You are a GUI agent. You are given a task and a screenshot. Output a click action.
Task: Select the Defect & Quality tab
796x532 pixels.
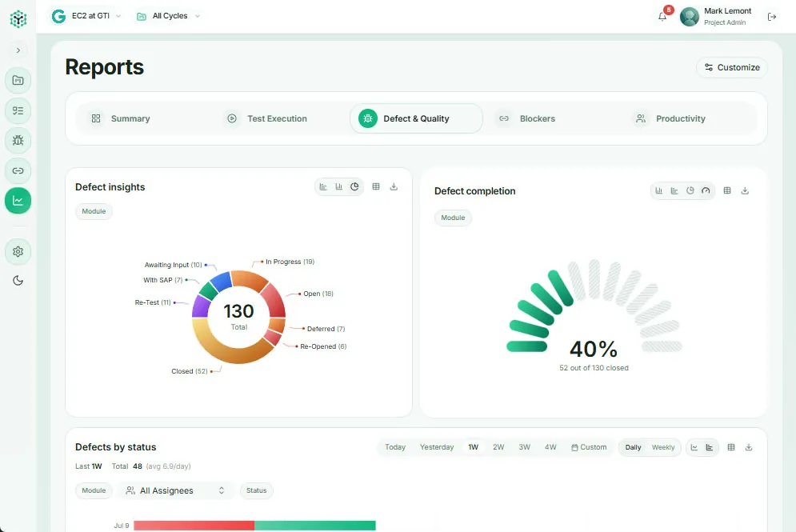pyautogui.click(x=416, y=118)
